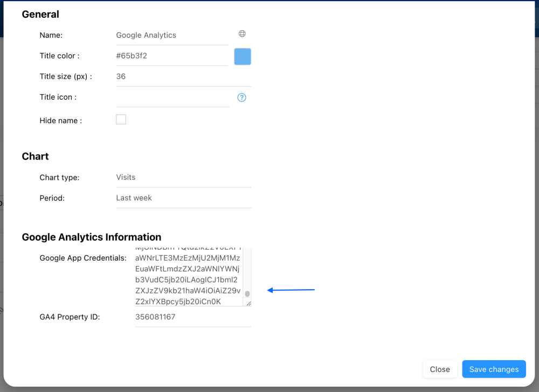Click the empty Title icon input field
The height and width of the screenshot is (392, 539).
click(172, 97)
